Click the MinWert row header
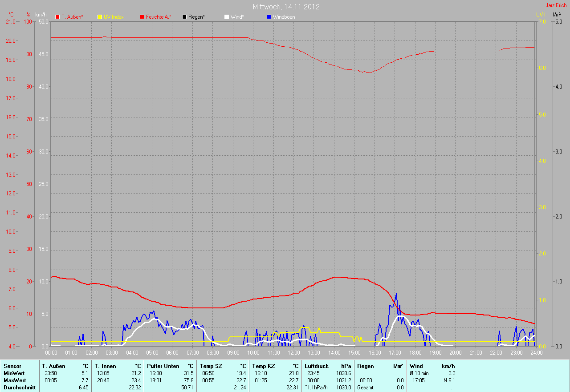The image size is (570, 392). tap(14, 373)
